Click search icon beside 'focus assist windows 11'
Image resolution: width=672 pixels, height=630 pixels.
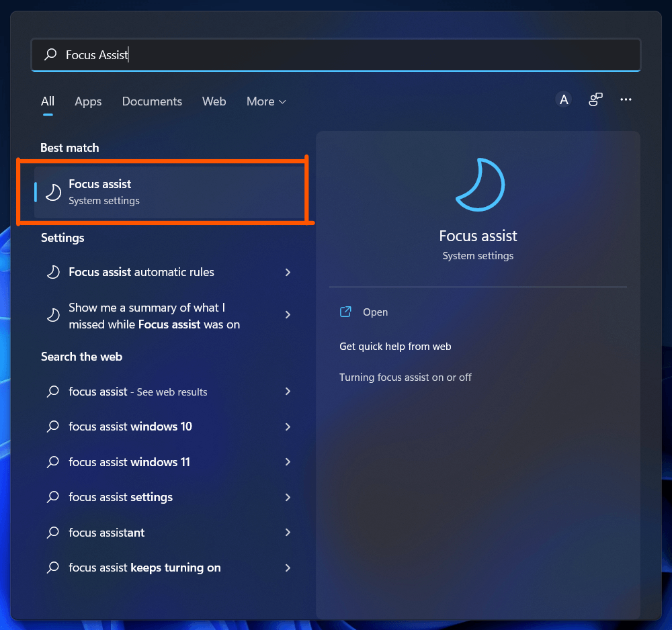click(53, 461)
